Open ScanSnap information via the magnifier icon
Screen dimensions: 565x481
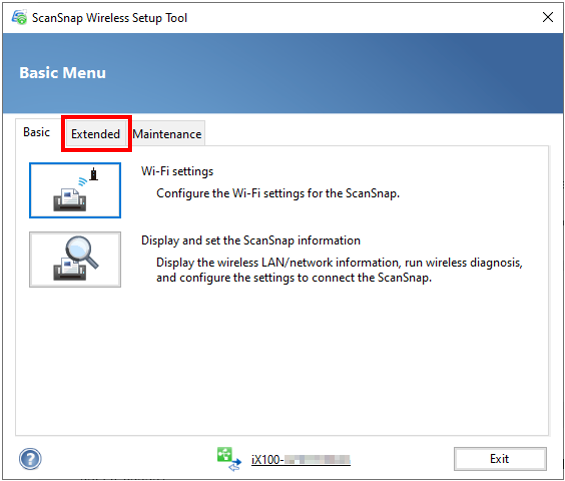click(x=75, y=259)
